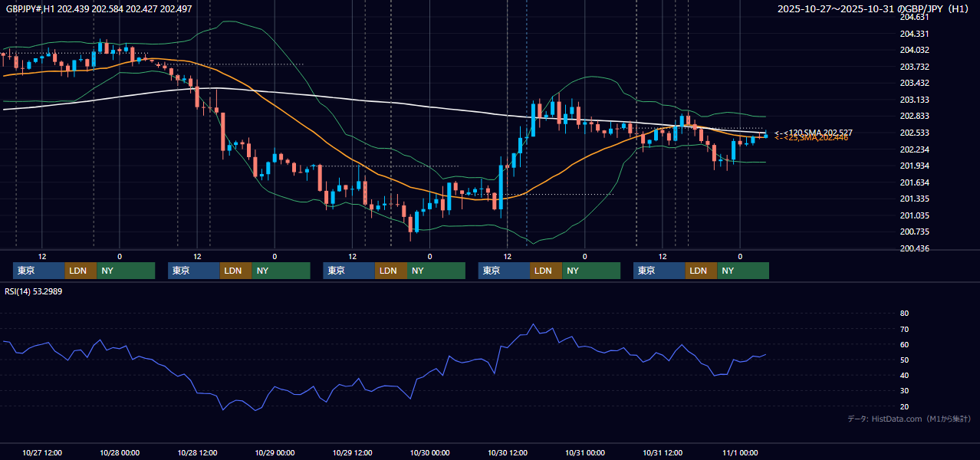Click the NY session block above 11/1 00:00
Viewport: 980px width, 460px height.
tap(742, 271)
